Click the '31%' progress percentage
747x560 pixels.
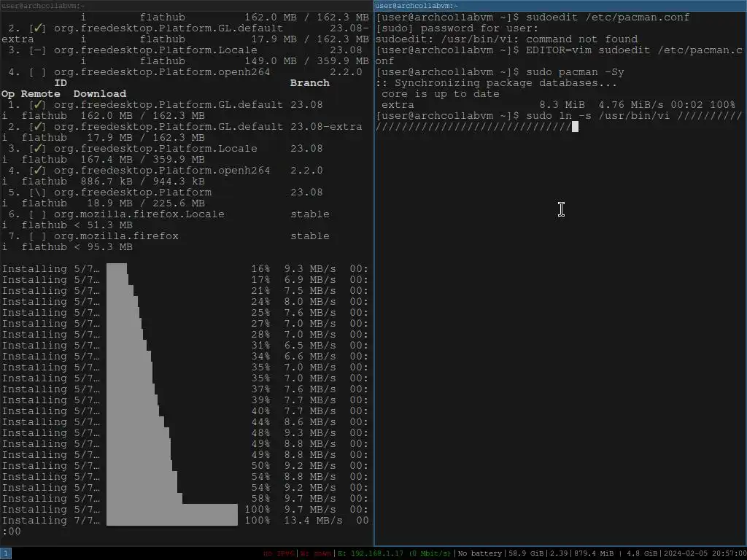tap(260, 346)
